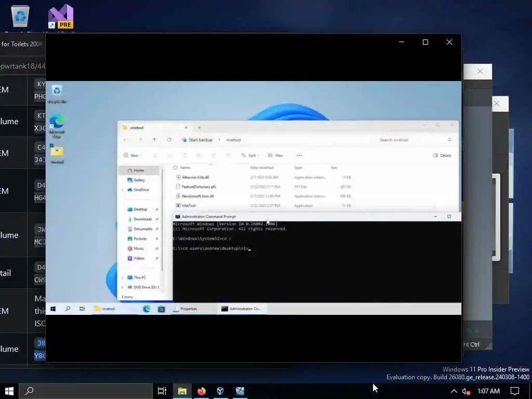
Task: Open the Start menu on the bottom taskbar
Action: [x=9, y=391]
